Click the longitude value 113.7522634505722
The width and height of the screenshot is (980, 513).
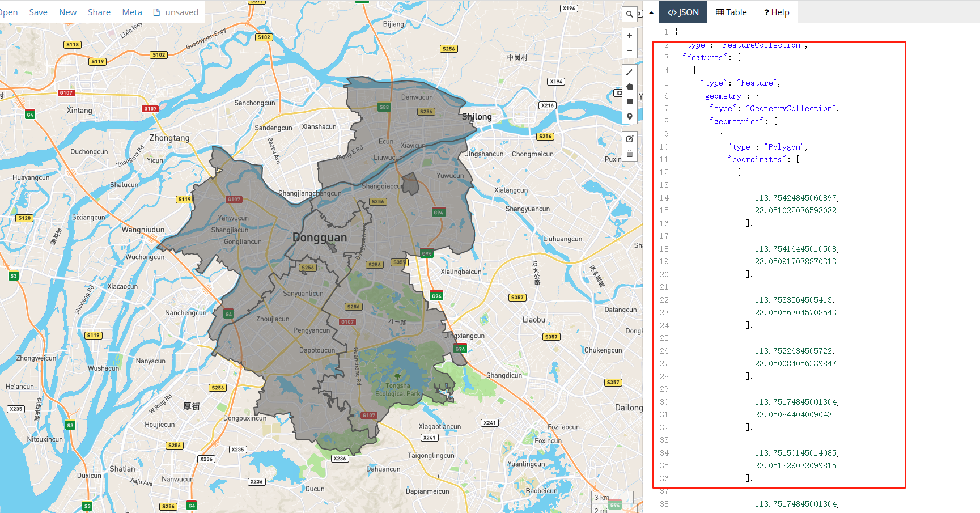coord(794,351)
